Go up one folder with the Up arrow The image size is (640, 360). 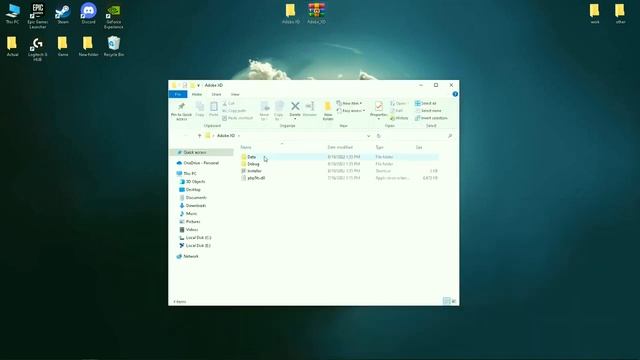point(199,136)
